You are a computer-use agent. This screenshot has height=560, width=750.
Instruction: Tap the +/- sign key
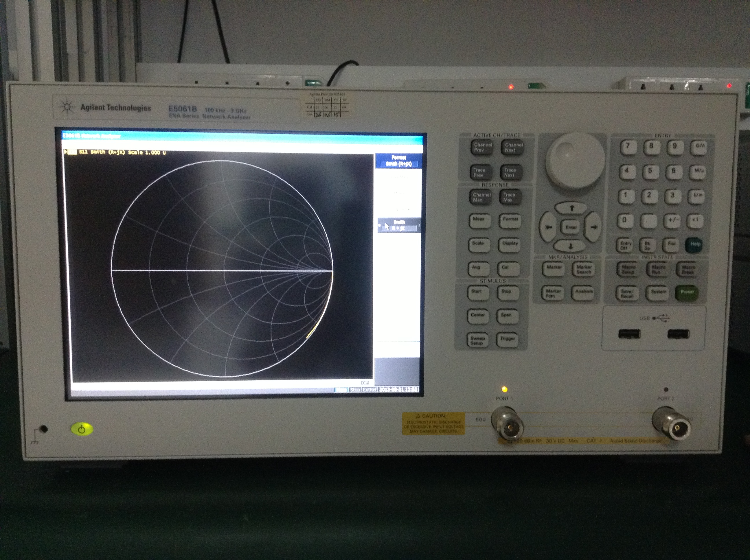point(672,221)
